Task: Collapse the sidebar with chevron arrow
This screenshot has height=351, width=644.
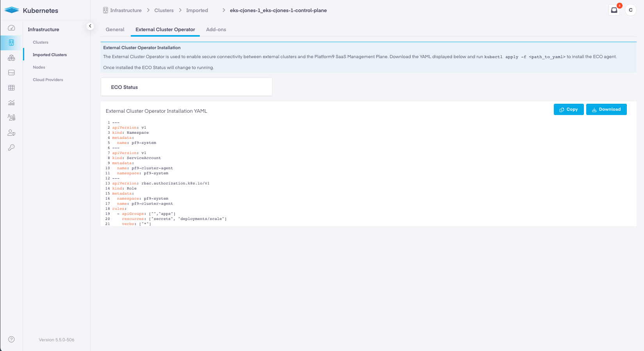Action: 90,26
